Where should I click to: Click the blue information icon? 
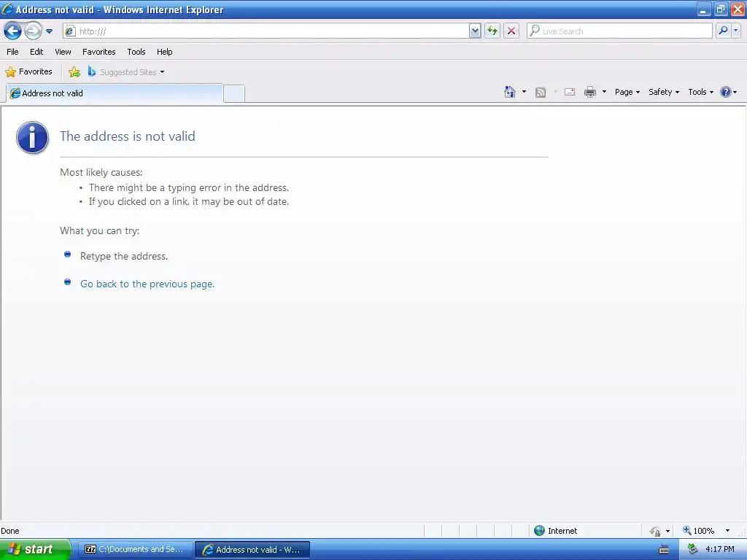click(32, 138)
